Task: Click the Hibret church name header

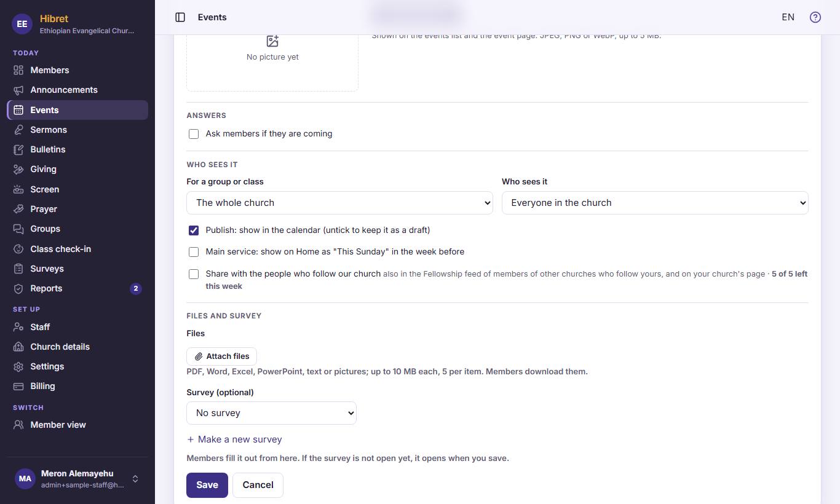Action: 54,18
